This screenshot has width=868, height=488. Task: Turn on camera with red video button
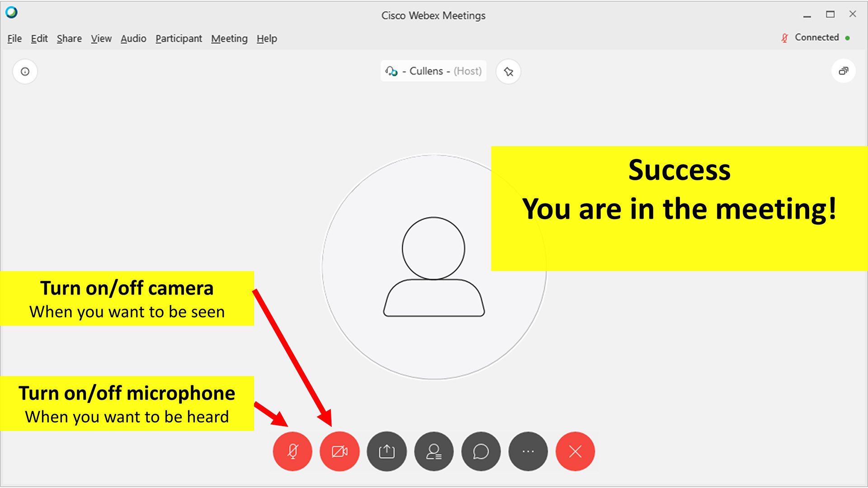click(x=340, y=451)
